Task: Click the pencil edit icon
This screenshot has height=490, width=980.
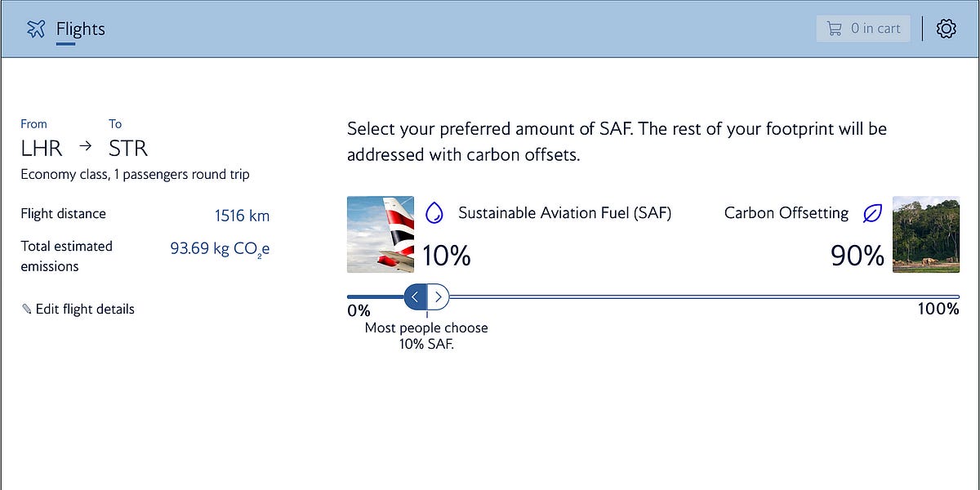Action: (25, 308)
